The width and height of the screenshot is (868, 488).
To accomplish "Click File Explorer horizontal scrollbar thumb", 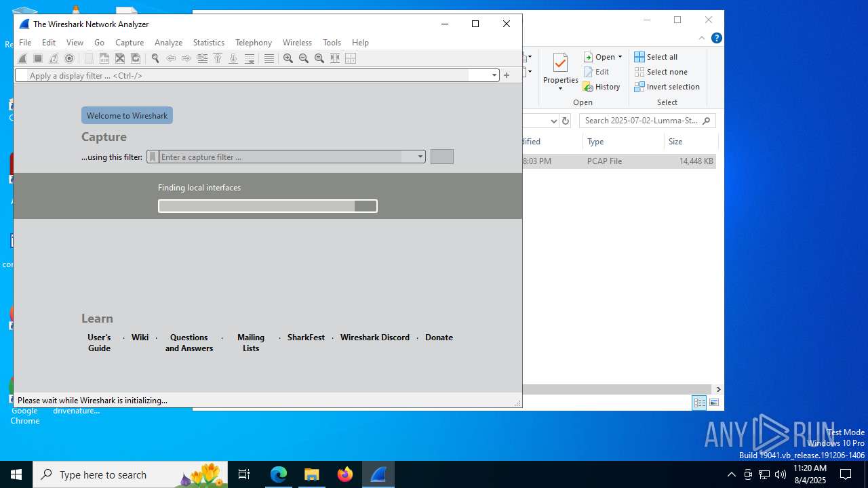I will (x=618, y=389).
